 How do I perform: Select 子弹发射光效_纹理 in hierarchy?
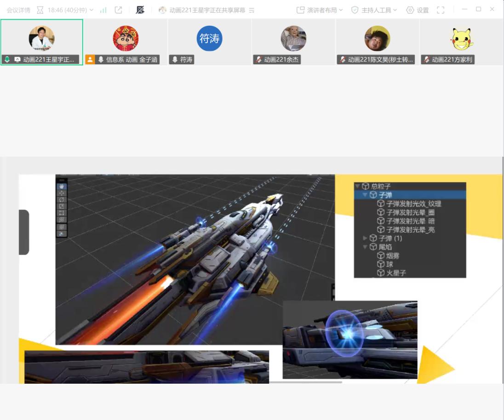[413, 204]
